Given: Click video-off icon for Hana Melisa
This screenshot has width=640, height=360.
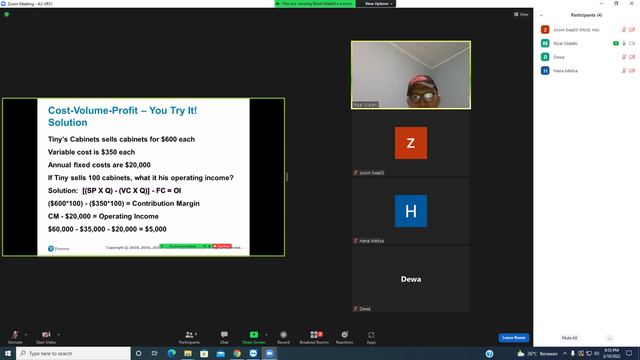Looking at the screenshot, I should (x=632, y=71).
